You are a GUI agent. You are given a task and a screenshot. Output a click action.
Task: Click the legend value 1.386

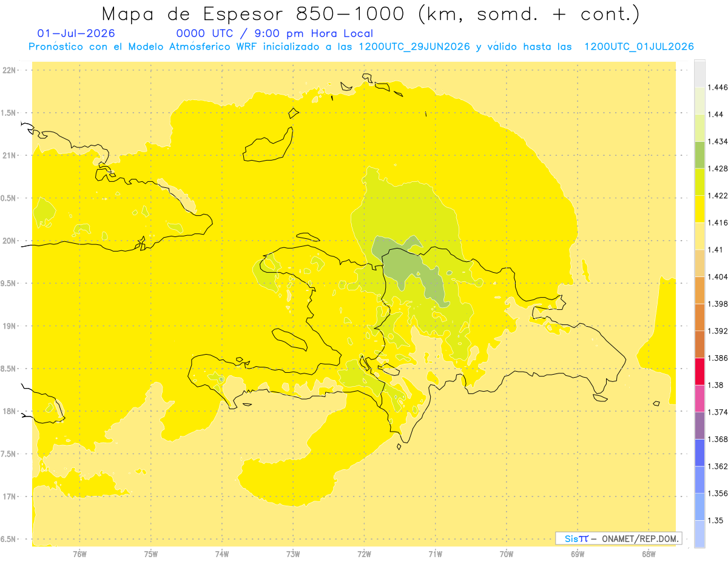coord(718,358)
